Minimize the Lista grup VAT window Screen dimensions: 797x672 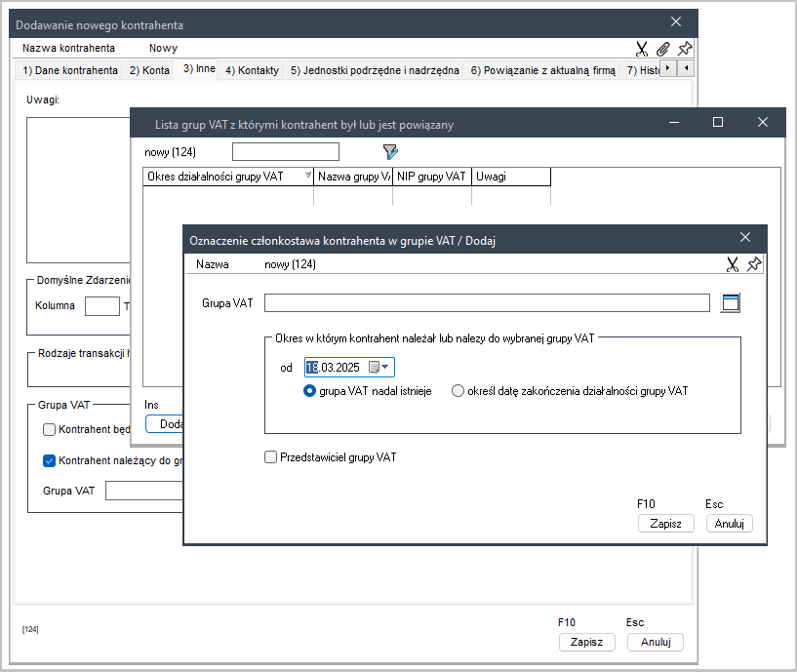[x=674, y=122]
